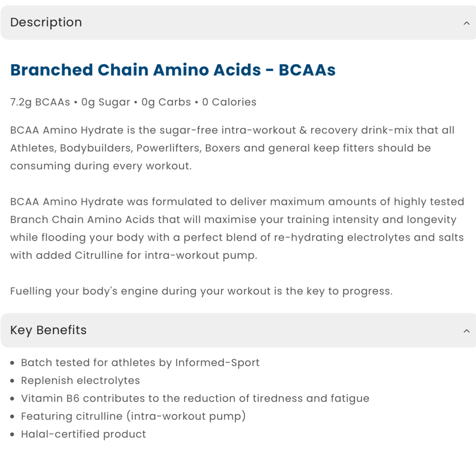Screen dimensions: 476x457
Task: Collapse the Description section chevron
Action: click(x=466, y=23)
